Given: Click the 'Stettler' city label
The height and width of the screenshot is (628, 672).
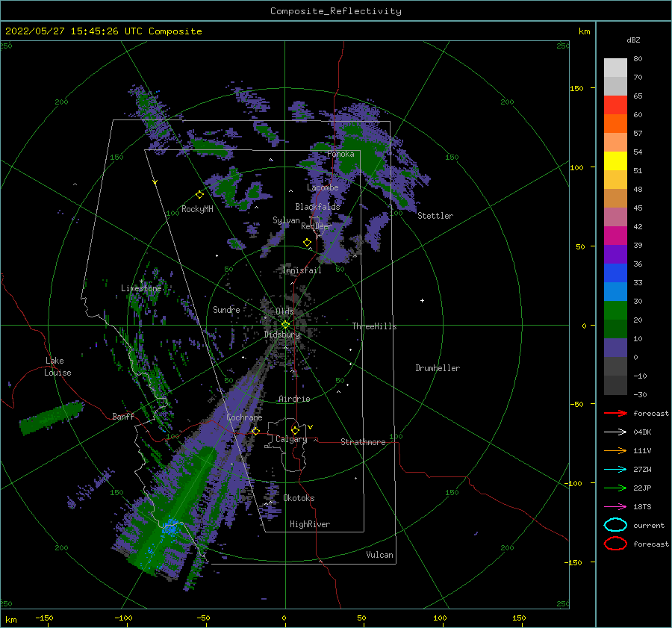Looking at the screenshot, I should (435, 216).
